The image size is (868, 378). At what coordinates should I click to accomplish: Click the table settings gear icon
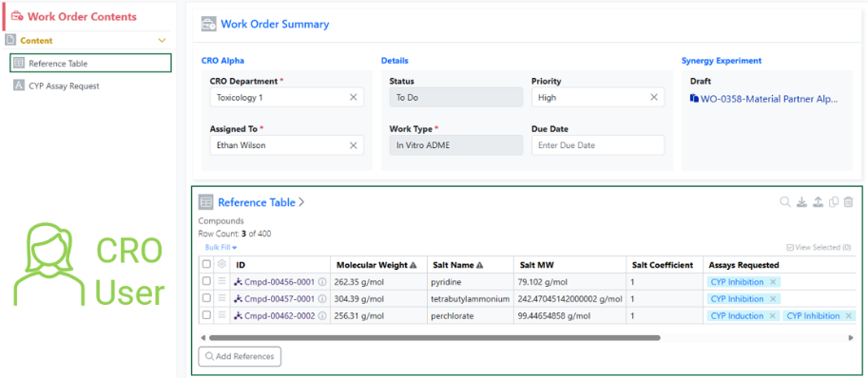222,264
